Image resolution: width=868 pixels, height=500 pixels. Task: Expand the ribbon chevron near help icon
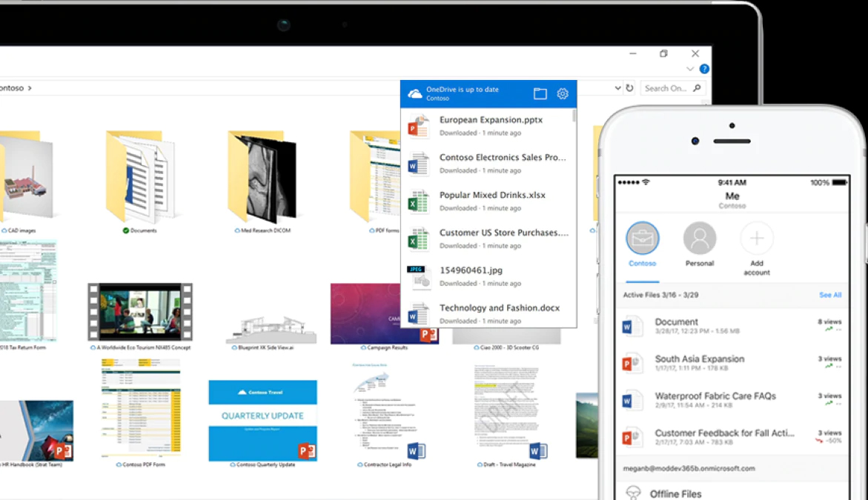690,69
